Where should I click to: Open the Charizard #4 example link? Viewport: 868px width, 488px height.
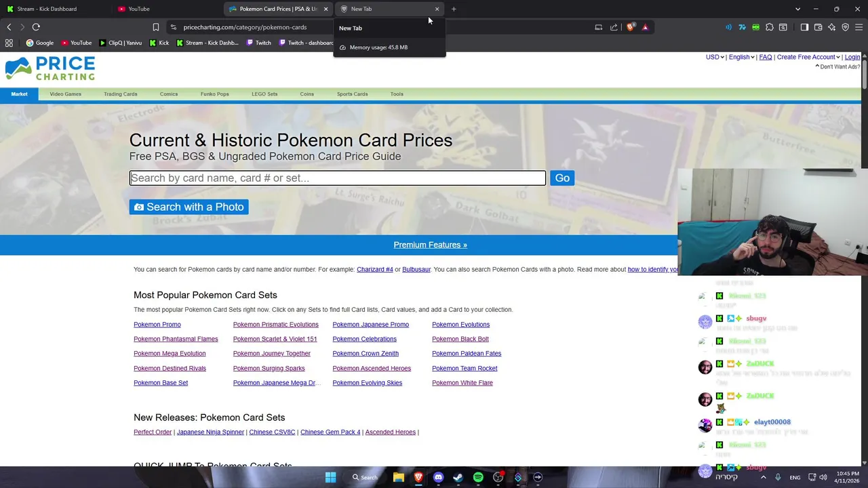[x=375, y=269]
